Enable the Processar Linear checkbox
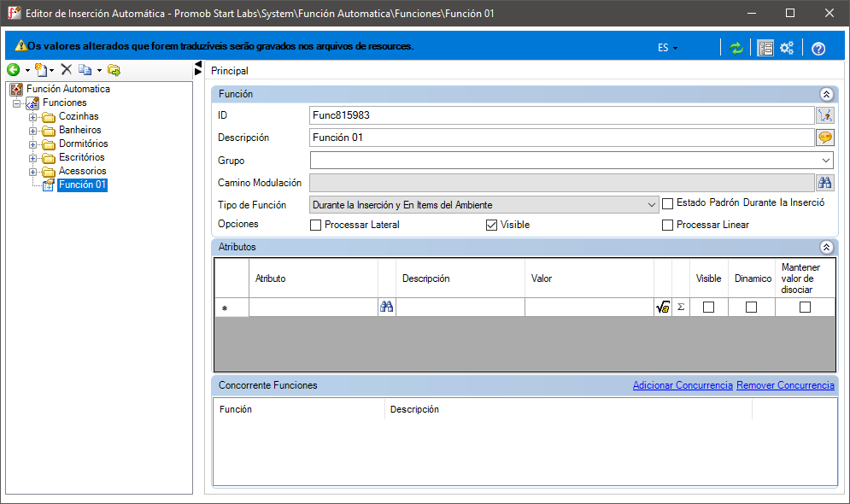Screen dimensions: 850x504 tap(667, 225)
